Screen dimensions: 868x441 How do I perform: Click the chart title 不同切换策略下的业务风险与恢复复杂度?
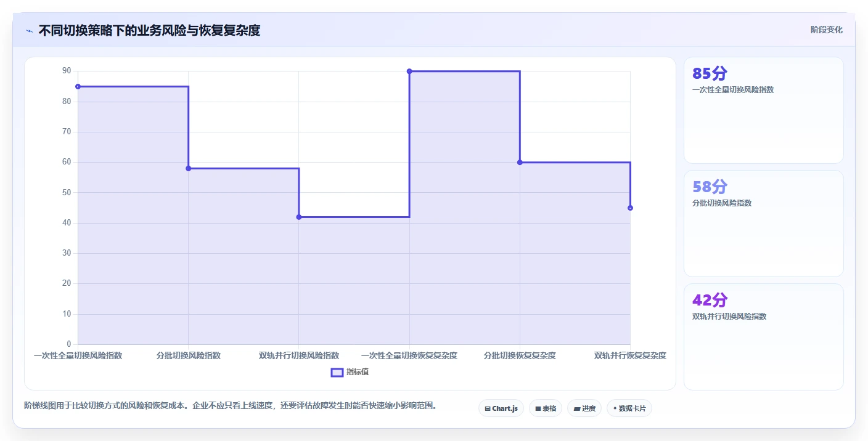(149, 30)
